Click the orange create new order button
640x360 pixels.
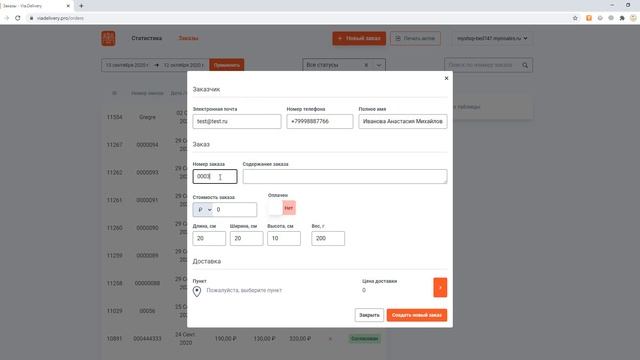[x=417, y=315]
